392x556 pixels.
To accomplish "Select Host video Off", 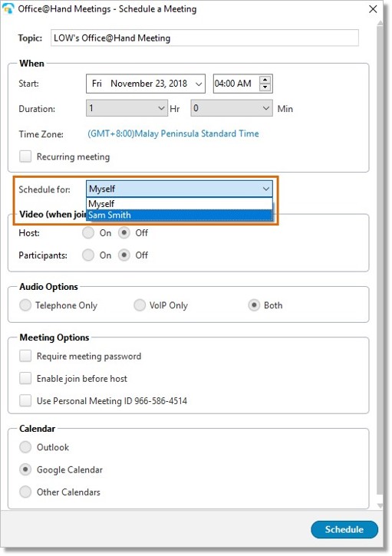I will (x=124, y=233).
